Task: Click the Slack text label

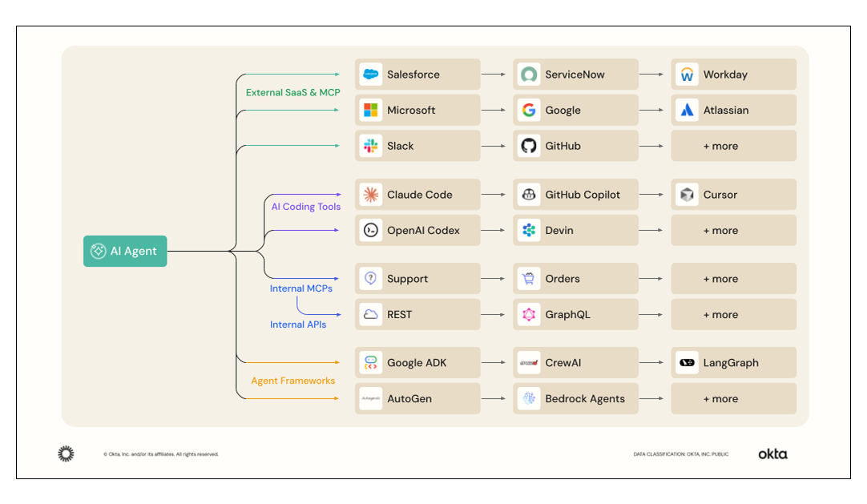Action: [x=400, y=147]
